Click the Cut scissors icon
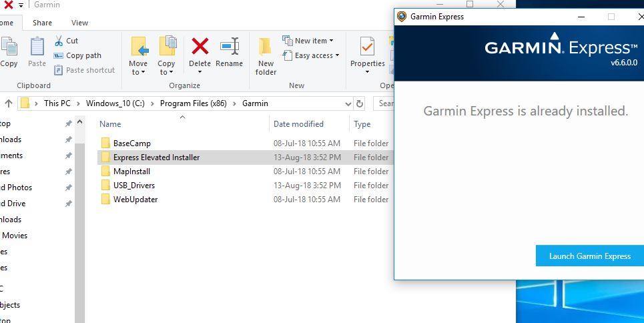This screenshot has width=644, height=323. tap(59, 41)
